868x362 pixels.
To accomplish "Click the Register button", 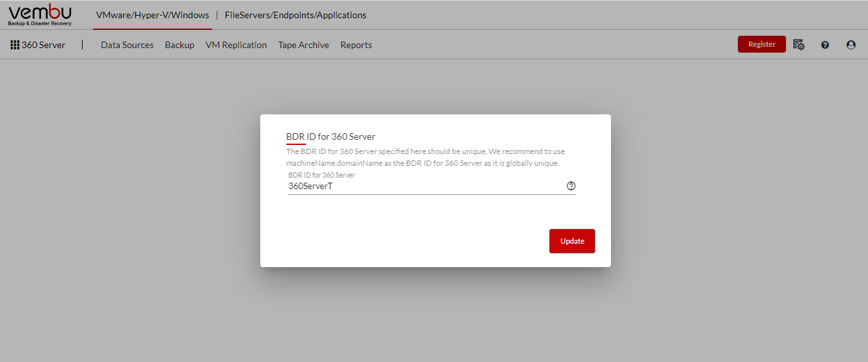I will tap(762, 44).
